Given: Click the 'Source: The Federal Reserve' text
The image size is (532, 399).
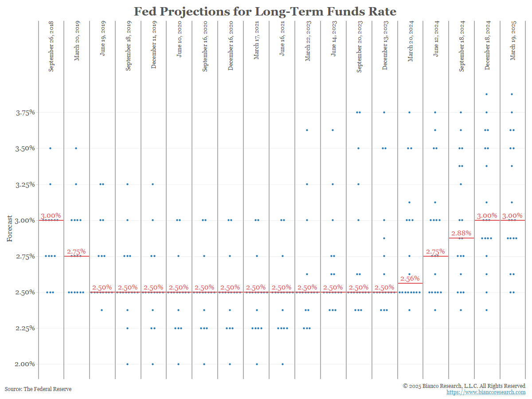Looking at the screenshot, I should coord(38,389).
